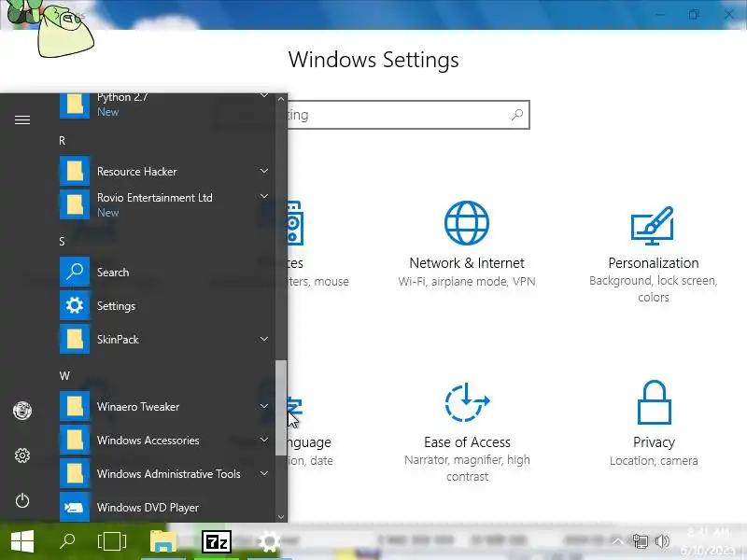
Task: Open the Personalization settings label
Action: pyautogui.click(x=653, y=263)
